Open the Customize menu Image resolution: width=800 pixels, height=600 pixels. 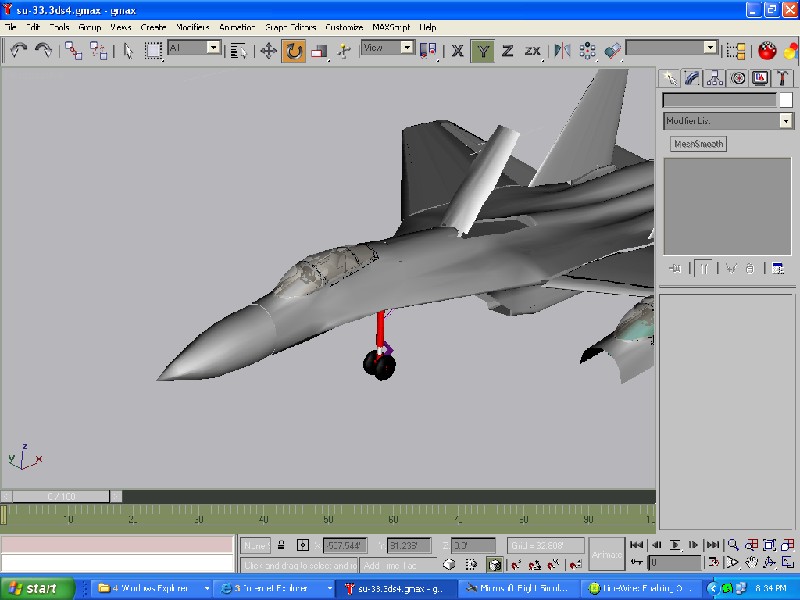(x=344, y=27)
